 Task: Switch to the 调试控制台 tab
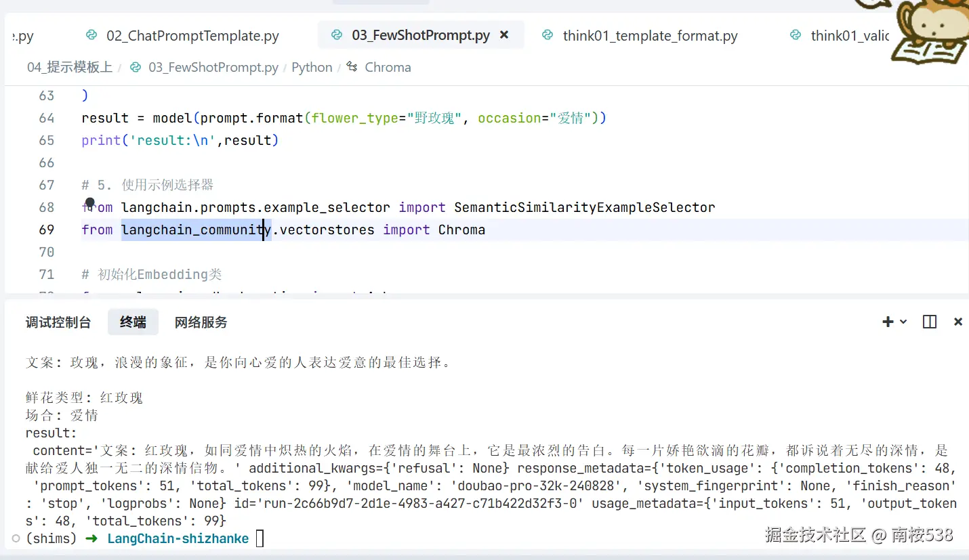click(58, 322)
